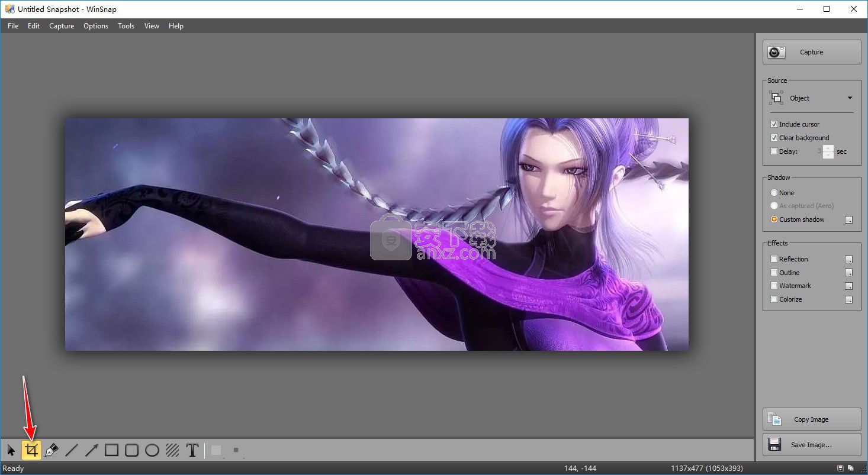Select the Arrow line tool

[92, 451]
